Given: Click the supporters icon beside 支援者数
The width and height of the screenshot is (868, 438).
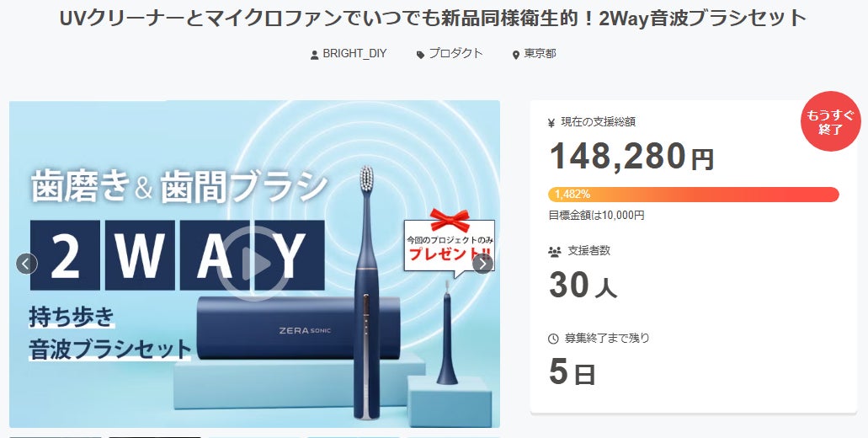Looking at the screenshot, I should coord(554,251).
